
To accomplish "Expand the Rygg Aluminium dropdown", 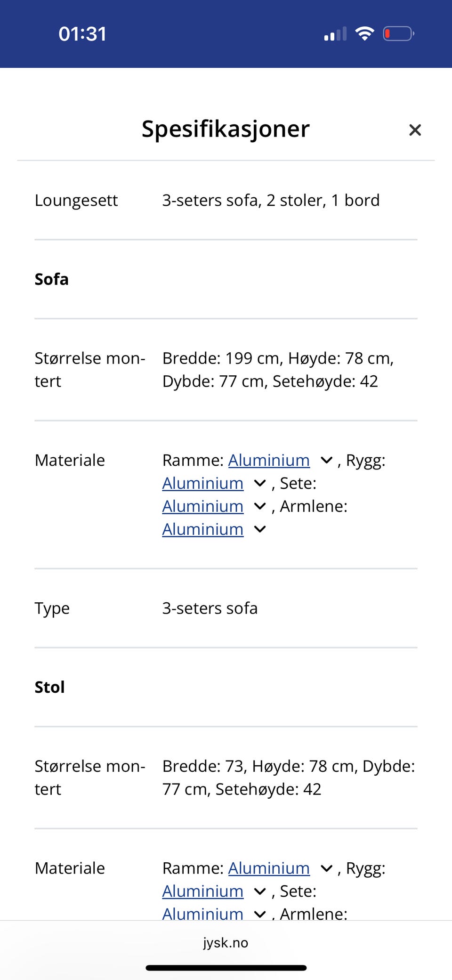I will 259,483.
